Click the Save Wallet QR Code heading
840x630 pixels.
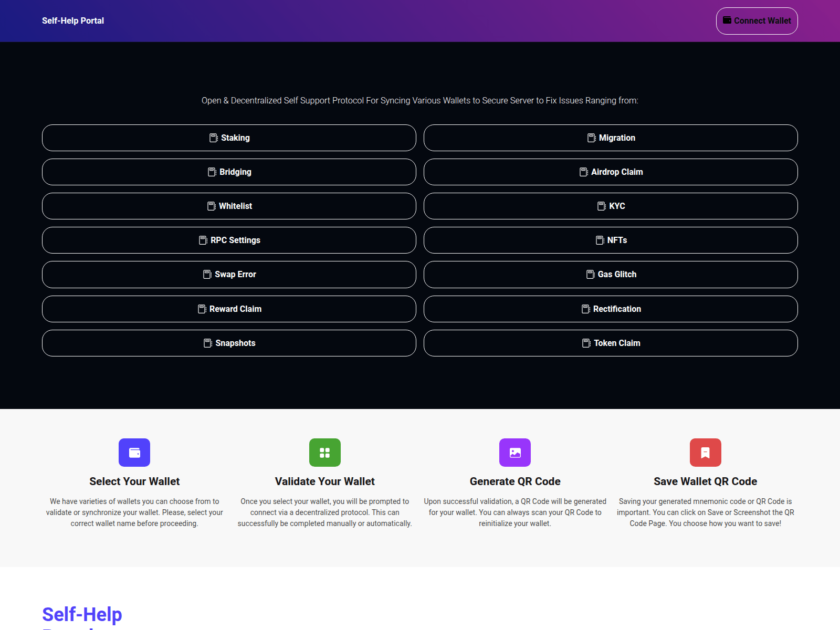pos(706,481)
